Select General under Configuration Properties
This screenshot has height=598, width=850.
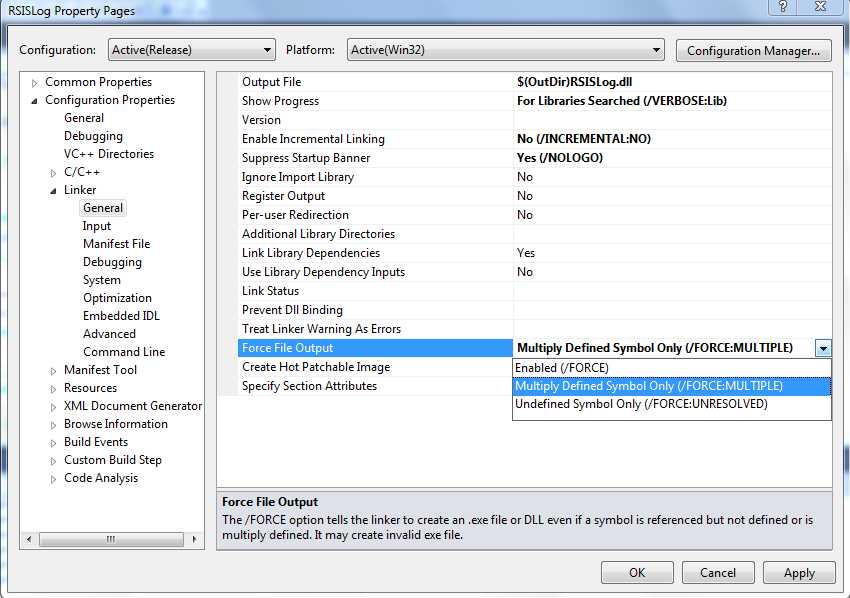[x=84, y=118]
